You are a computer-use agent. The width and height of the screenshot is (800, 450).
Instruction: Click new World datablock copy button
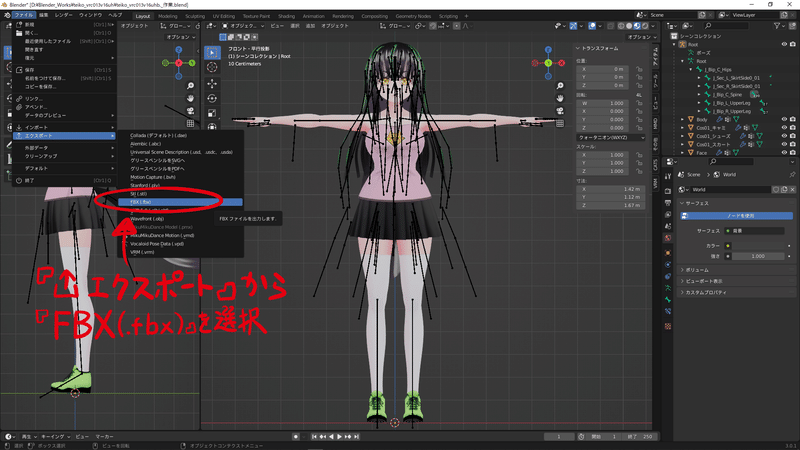coord(784,189)
